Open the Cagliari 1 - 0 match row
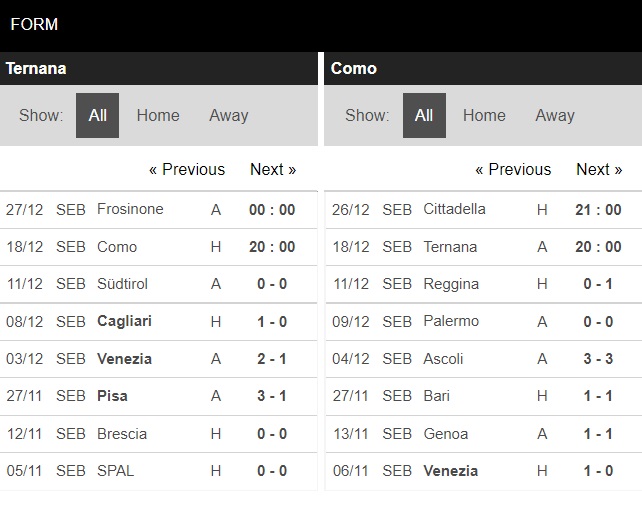Screen dimensions: 642x512 (158, 322)
